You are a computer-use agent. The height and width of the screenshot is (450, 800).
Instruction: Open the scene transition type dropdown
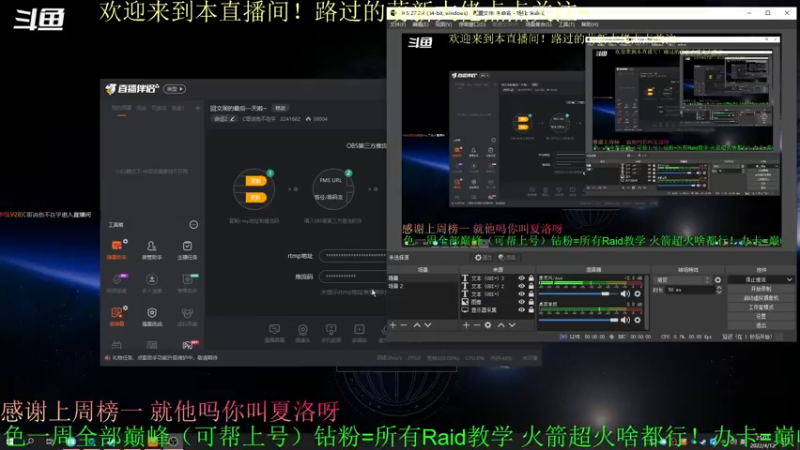[683, 280]
